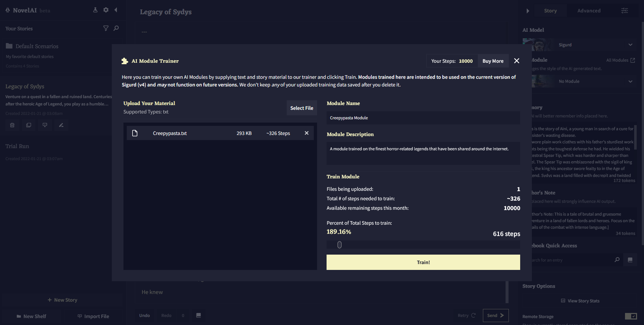
Task: Click the search stories magnifier icon
Action: point(116,28)
